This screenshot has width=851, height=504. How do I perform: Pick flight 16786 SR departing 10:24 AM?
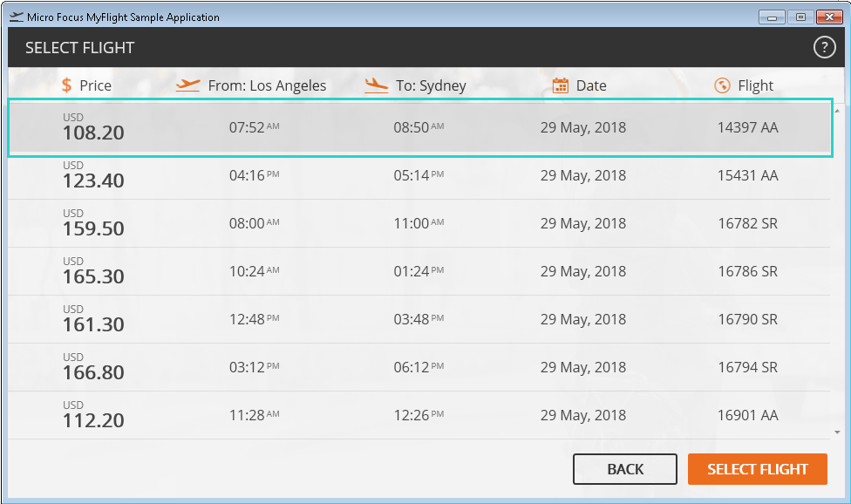tap(419, 272)
